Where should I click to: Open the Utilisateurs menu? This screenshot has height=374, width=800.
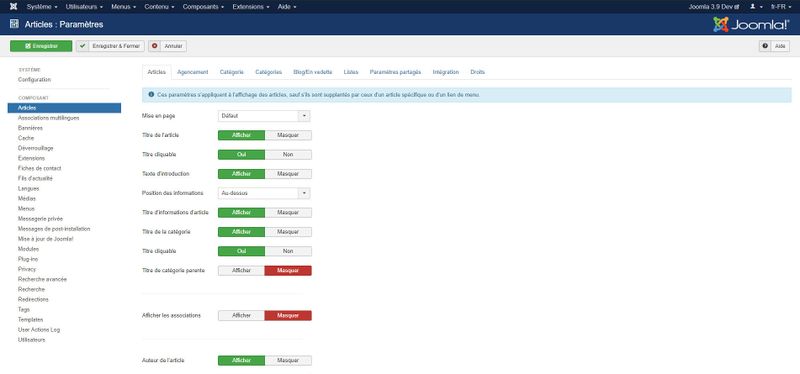85,7
